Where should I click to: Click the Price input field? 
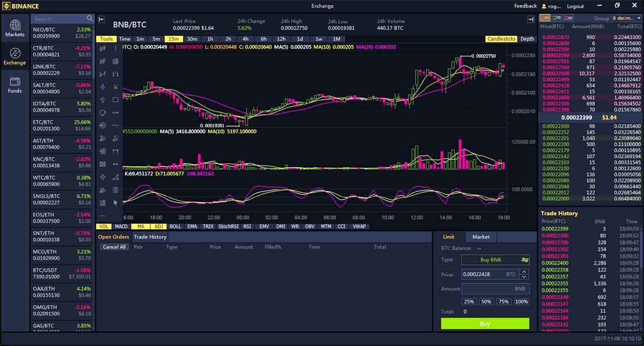click(491, 274)
